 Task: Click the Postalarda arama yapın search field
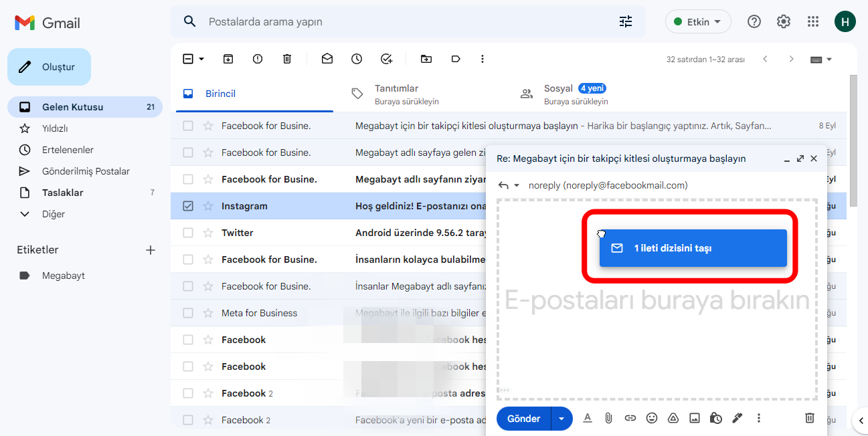point(402,21)
